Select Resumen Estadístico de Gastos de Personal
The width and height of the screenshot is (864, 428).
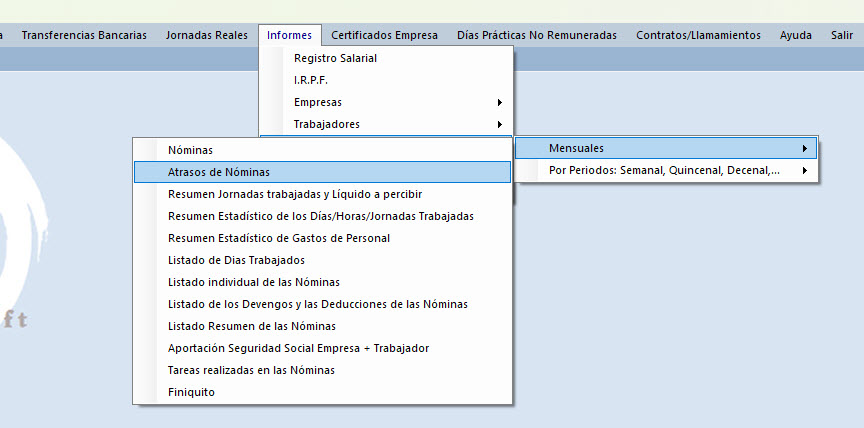(279, 238)
